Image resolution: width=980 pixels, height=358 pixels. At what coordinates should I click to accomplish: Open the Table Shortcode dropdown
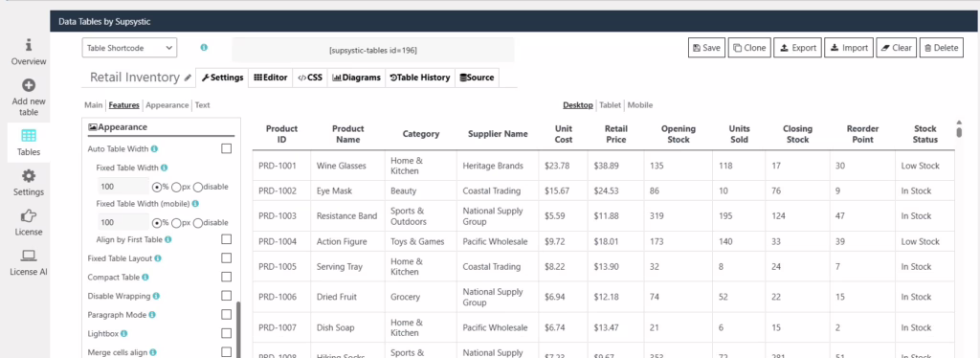129,48
